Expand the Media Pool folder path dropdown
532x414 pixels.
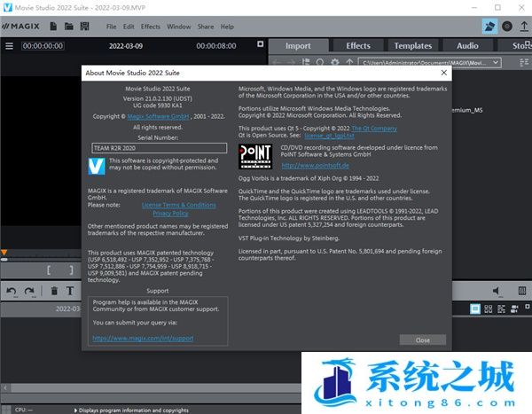[x=496, y=62]
